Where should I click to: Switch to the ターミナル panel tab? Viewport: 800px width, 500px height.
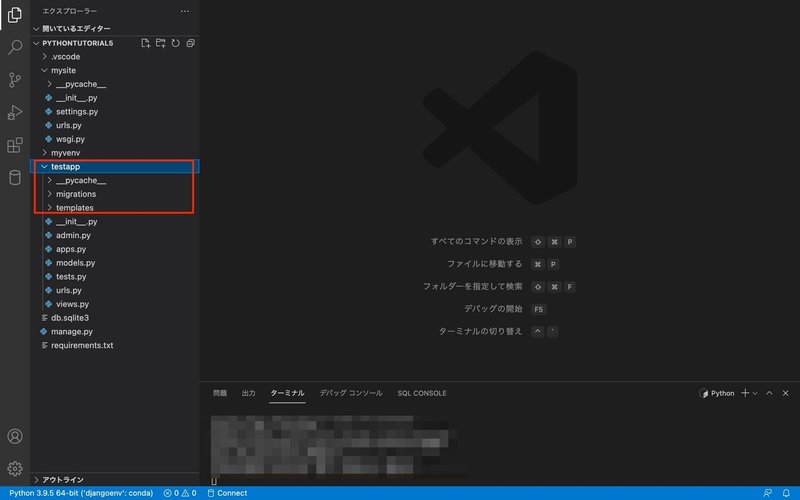287,393
